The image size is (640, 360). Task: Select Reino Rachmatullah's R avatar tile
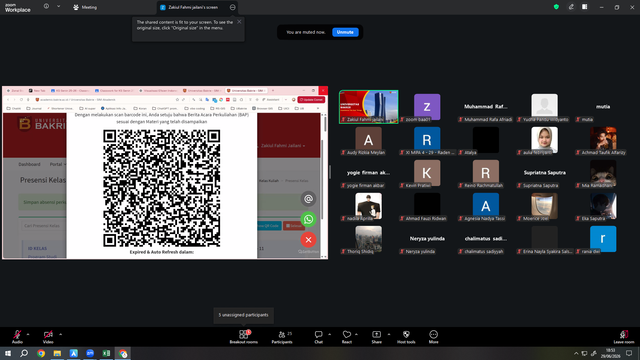[486, 173]
